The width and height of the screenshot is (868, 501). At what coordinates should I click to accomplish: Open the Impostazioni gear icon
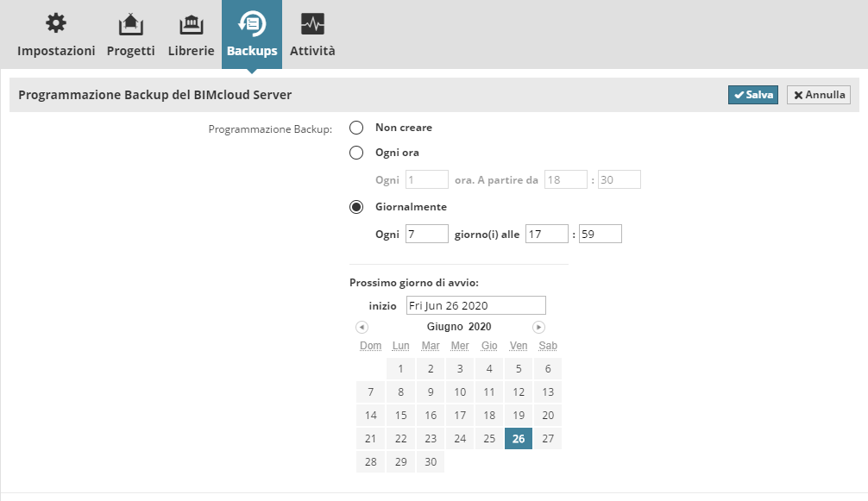click(x=56, y=23)
